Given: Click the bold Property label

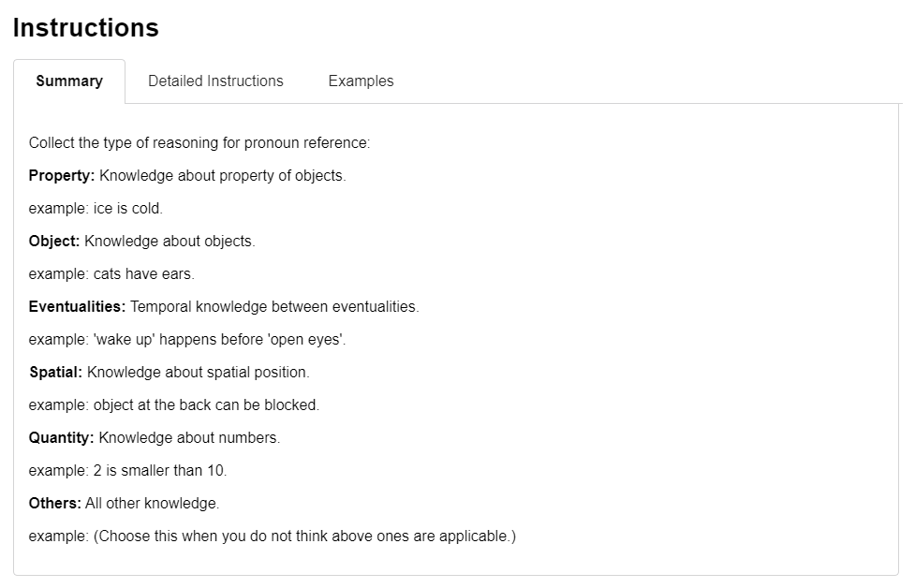Looking at the screenshot, I should 61,176.
